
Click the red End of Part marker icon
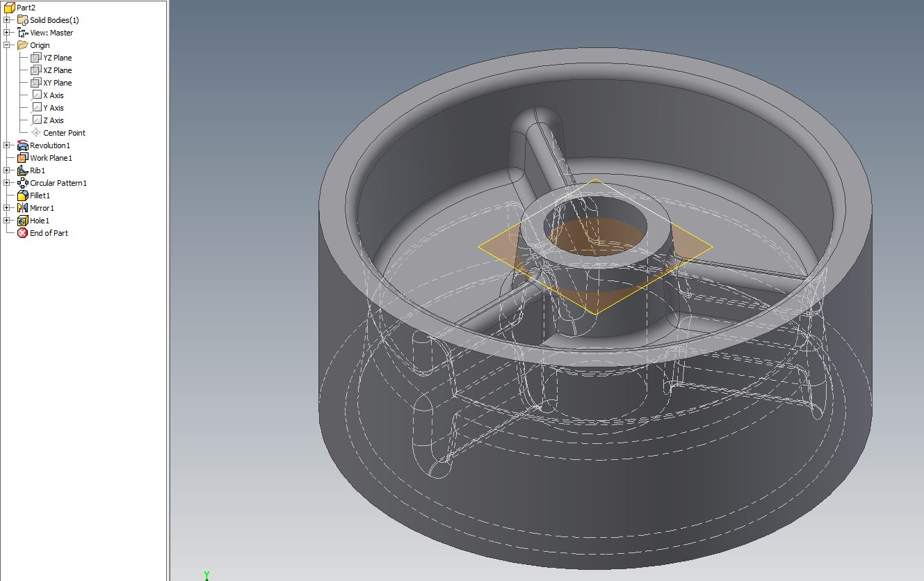click(22, 233)
